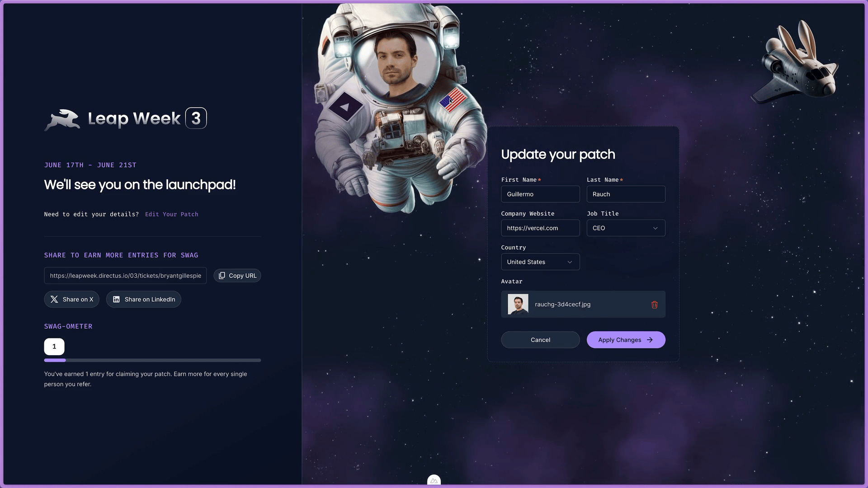868x488 pixels.
Task: Expand the Country United States dropdown
Action: 540,262
